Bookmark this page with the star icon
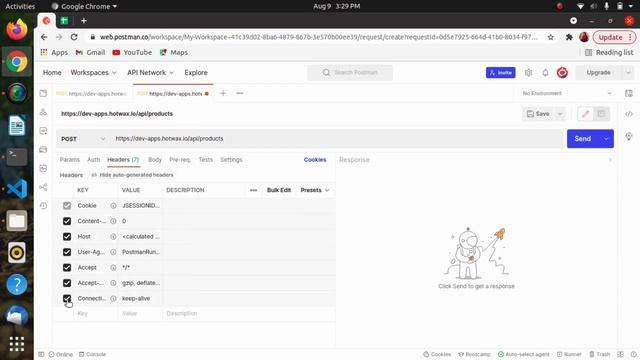 551,37
